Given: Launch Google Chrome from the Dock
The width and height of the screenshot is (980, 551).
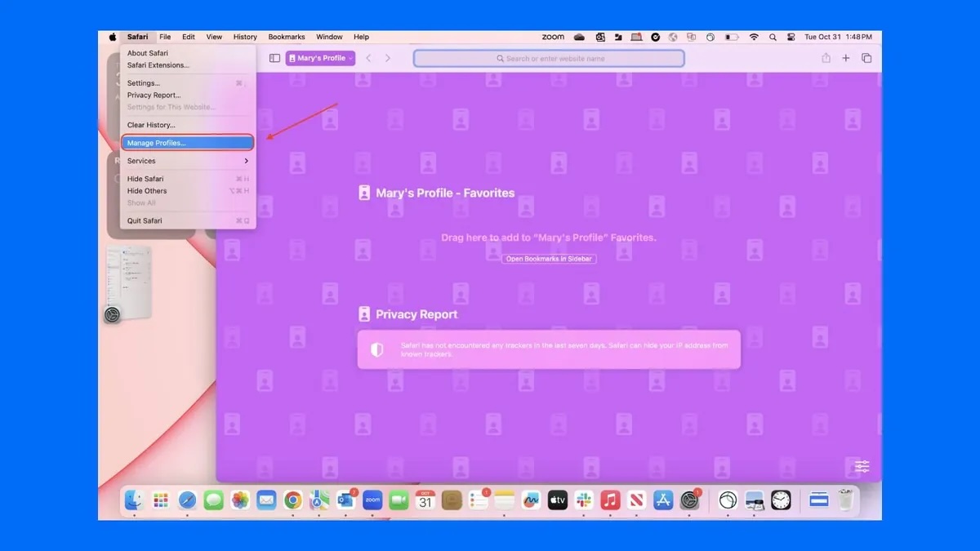Looking at the screenshot, I should (x=293, y=500).
